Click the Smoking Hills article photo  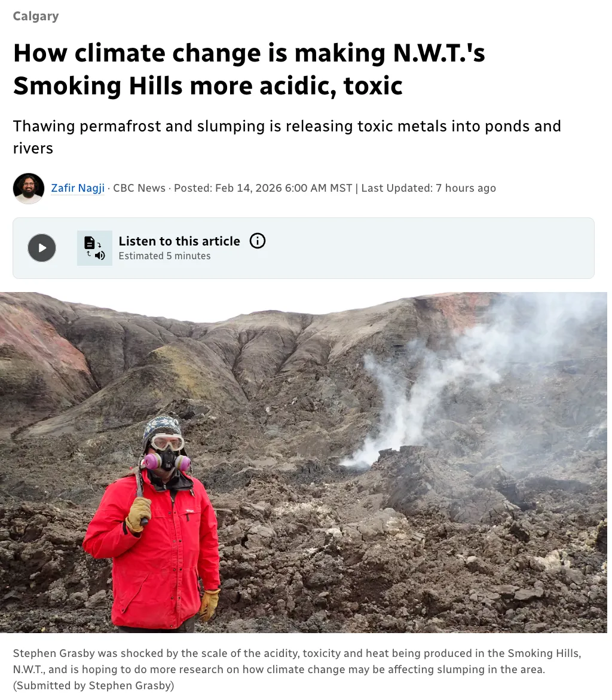coord(304,462)
